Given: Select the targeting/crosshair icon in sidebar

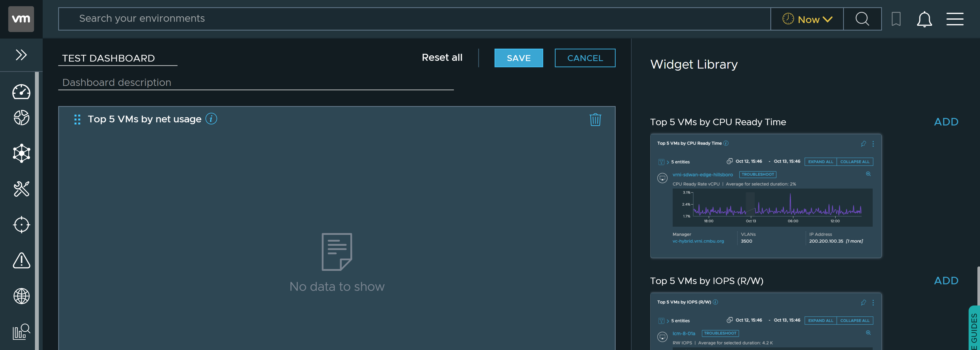Looking at the screenshot, I should 21,224.
